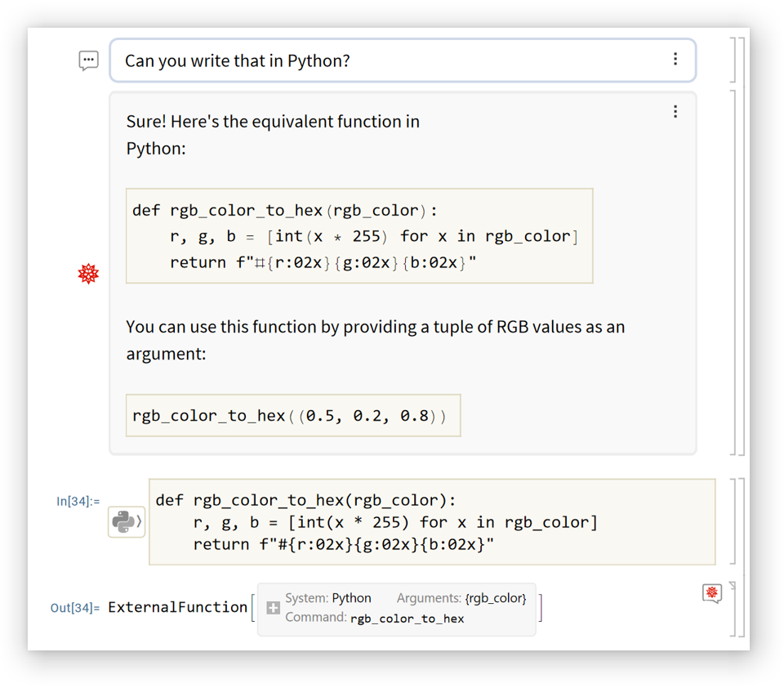This screenshot has height=688, width=784.
Task: Click inside the In[34] Python code cell
Action: point(431,522)
